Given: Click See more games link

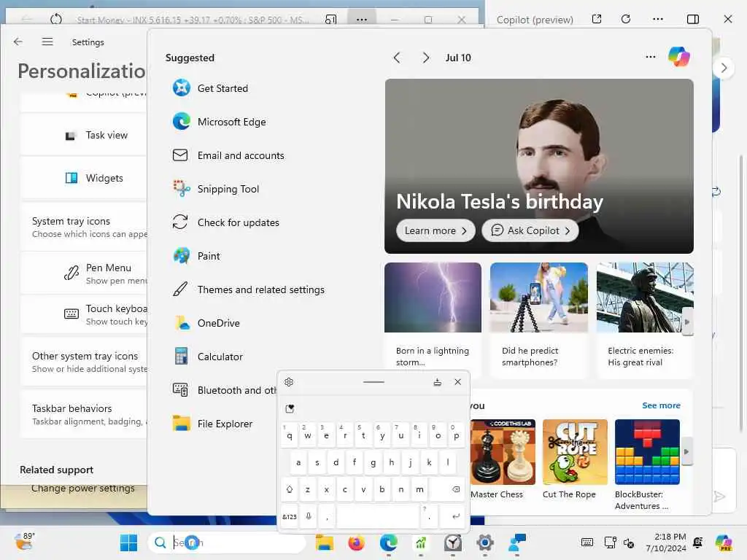Looking at the screenshot, I should pyautogui.click(x=661, y=405).
